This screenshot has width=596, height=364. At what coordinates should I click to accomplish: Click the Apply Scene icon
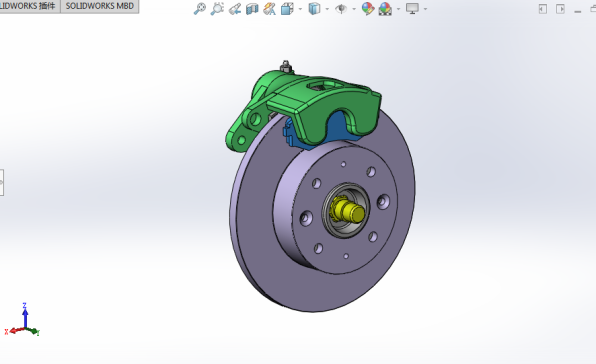tap(385, 8)
